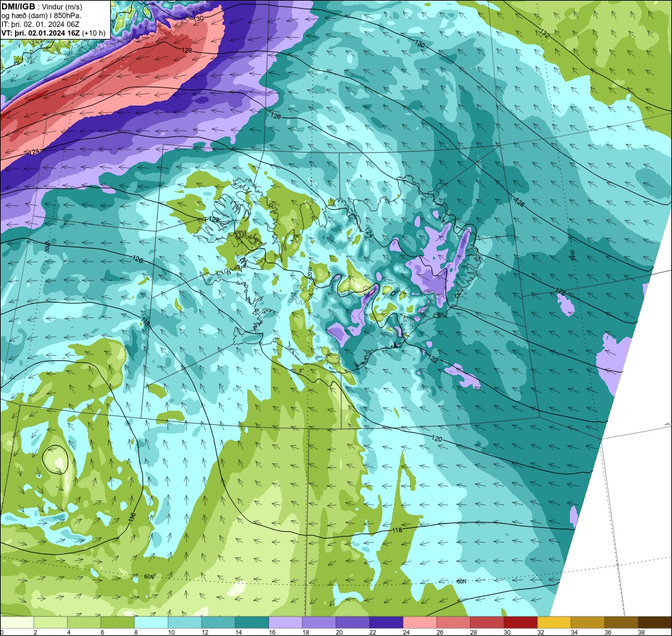Click the 0–2 m/s pale yellow legend swatch
Viewport: 672px width, 636px height.
17,623
